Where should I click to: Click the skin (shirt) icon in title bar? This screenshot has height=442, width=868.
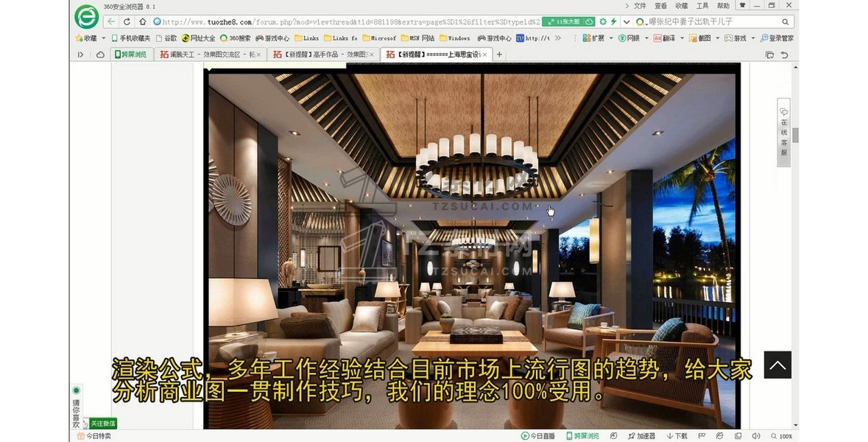click(742, 5)
